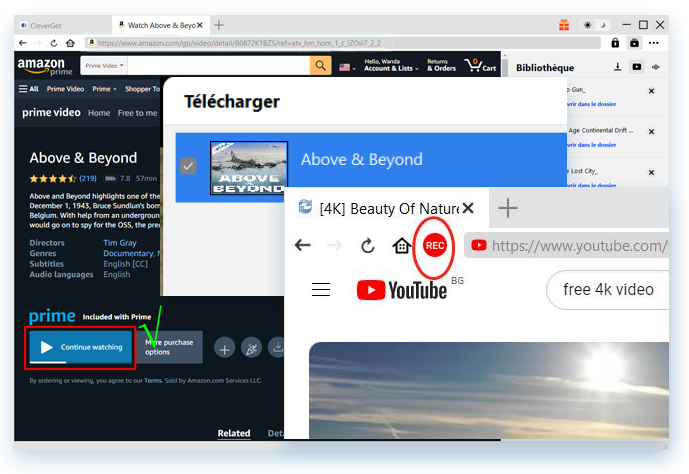Click the YouTube logo

coord(402,290)
